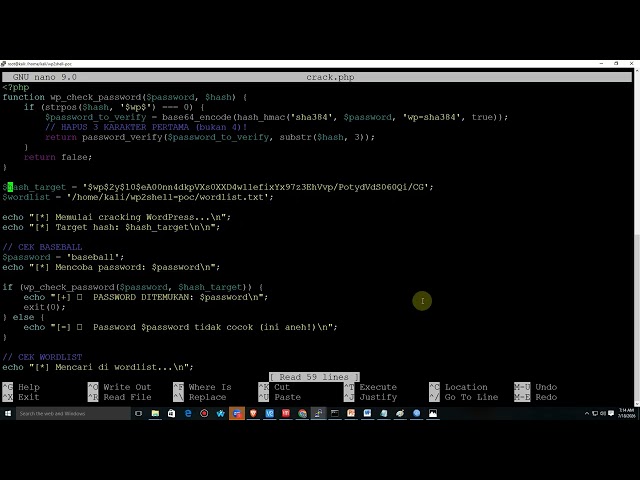Open the taskbar clock showing the time

627,413
